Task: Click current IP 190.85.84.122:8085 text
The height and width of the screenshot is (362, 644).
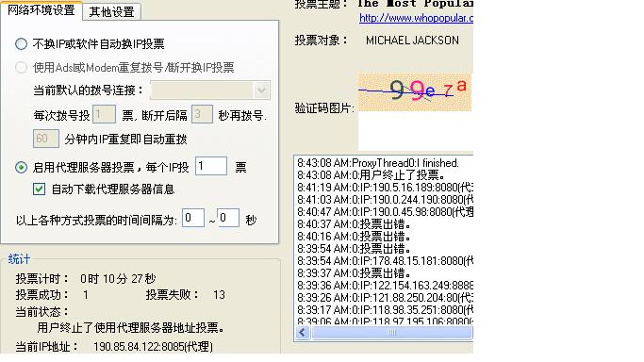Action: (x=153, y=347)
